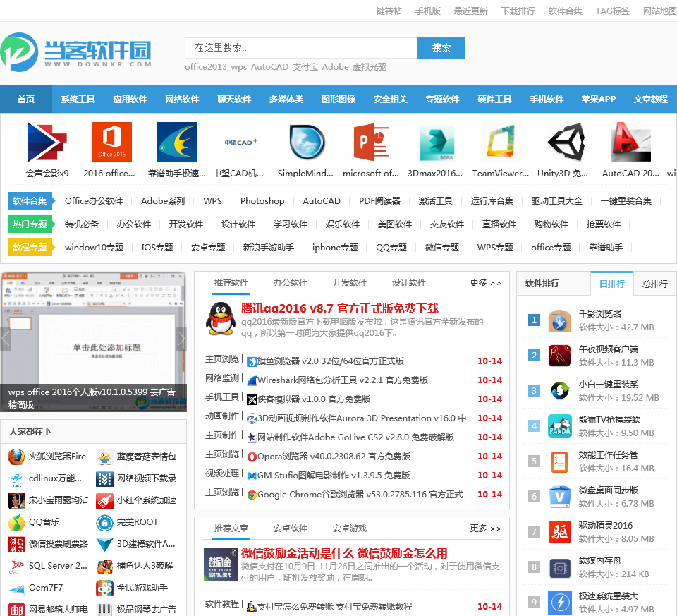Open the Adobe系列 collection link
Image resolution: width=677 pixels, height=616 pixels.
(163, 201)
